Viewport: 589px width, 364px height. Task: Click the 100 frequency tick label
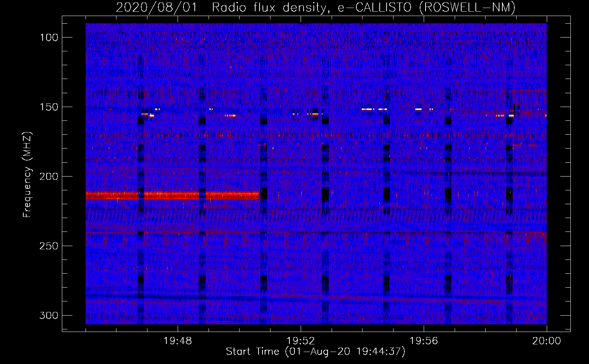click(x=48, y=37)
